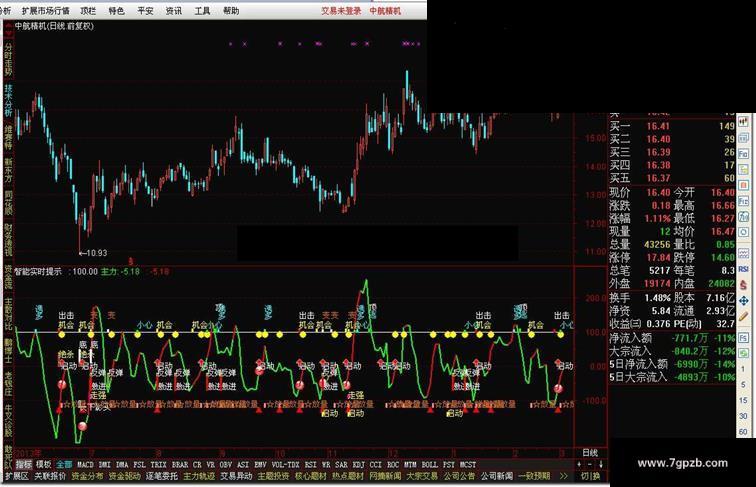Open the 公司新闻 tab
The width and height of the screenshot is (756, 487).
coord(497,476)
